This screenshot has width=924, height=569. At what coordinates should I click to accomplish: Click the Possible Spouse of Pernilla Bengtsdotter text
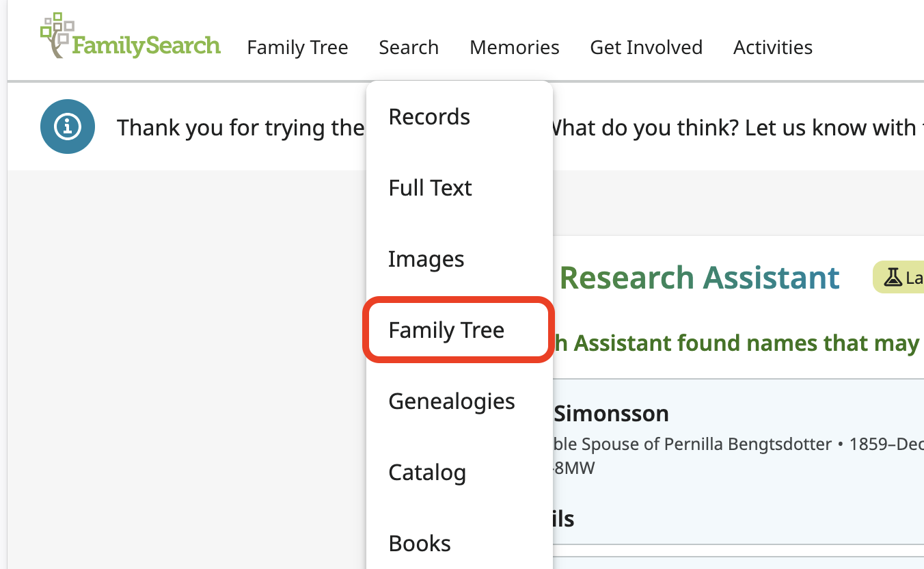pyautogui.click(x=690, y=445)
